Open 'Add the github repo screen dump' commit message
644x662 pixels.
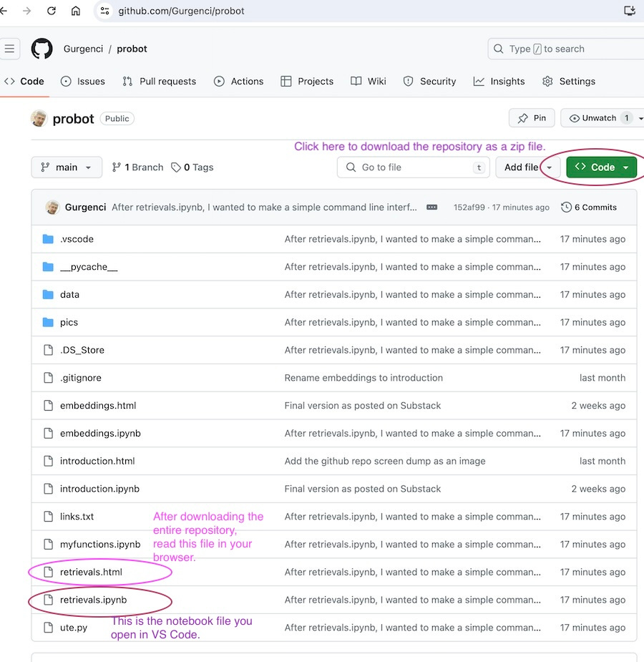click(385, 461)
